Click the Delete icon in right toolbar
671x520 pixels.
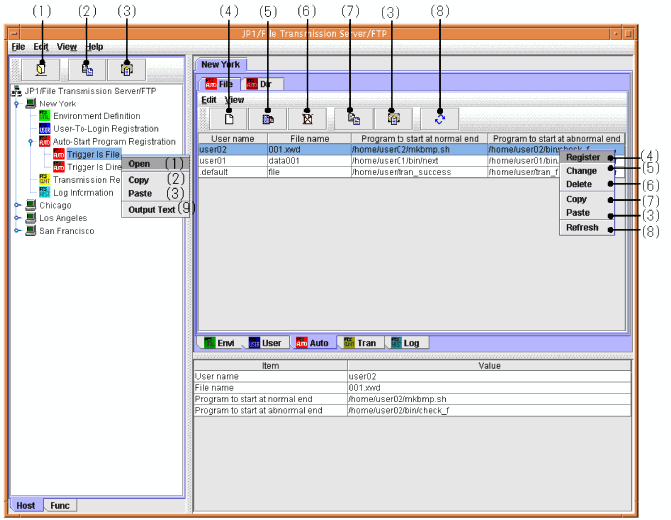click(x=308, y=118)
